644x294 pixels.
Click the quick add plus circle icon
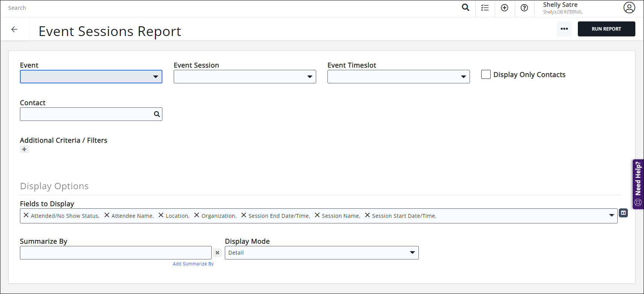pos(505,8)
